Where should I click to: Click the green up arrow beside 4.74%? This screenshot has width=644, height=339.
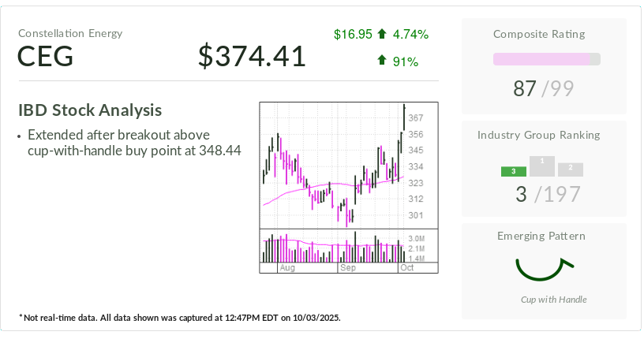[x=382, y=34]
